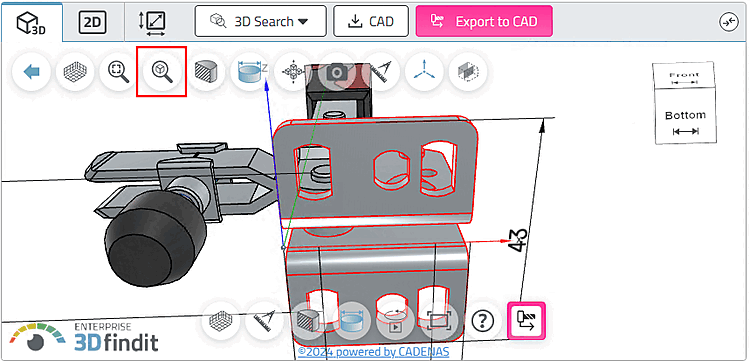Click the CAD download button
750x361 pixels.
pyautogui.click(x=371, y=21)
